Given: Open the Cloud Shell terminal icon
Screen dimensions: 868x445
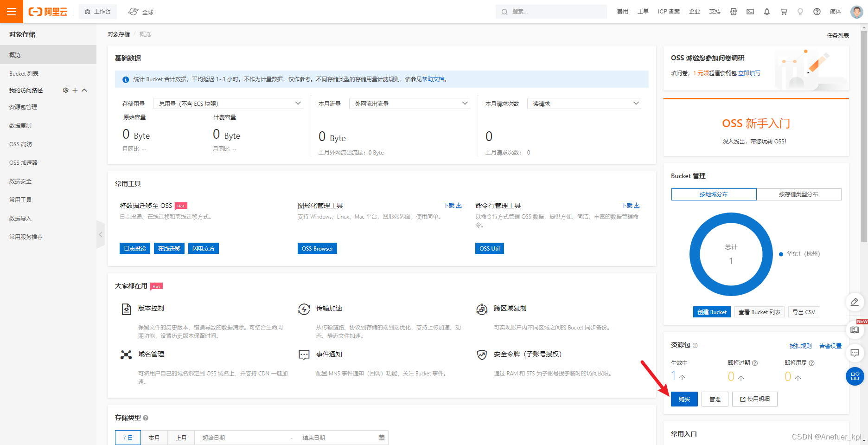Looking at the screenshot, I should point(750,11).
